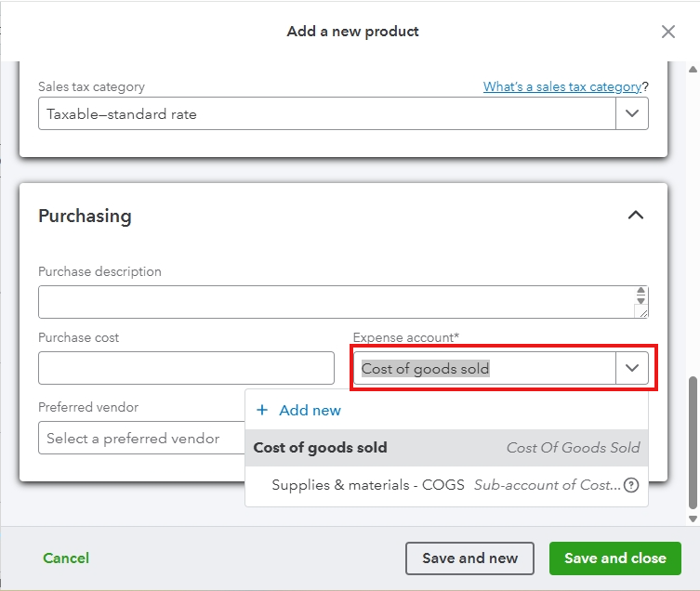The height and width of the screenshot is (591, 700).
Task: Click the description box scroll up arrow
Action: click(x=641, y=293)
